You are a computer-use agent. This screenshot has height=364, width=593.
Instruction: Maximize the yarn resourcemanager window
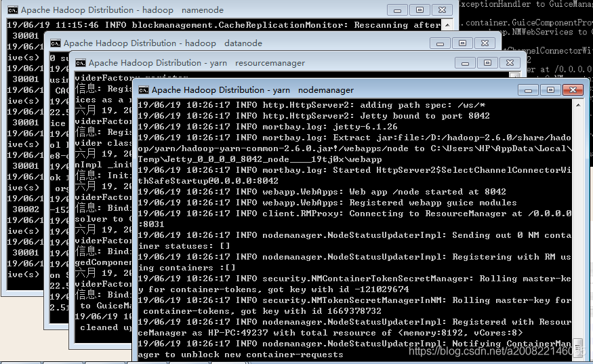pos(487,63)
